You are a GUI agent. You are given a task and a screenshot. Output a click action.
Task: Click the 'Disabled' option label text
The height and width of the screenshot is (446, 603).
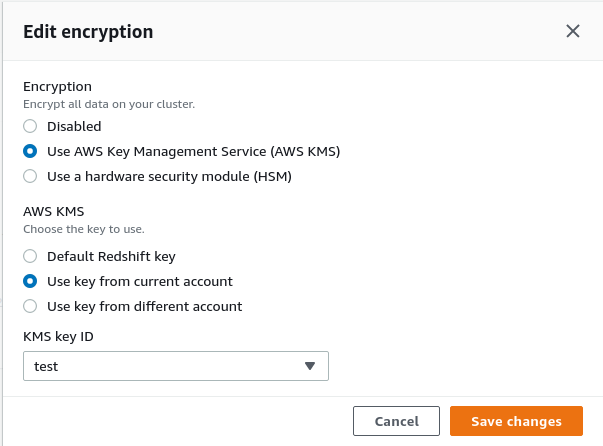click(x=74, y=127)
